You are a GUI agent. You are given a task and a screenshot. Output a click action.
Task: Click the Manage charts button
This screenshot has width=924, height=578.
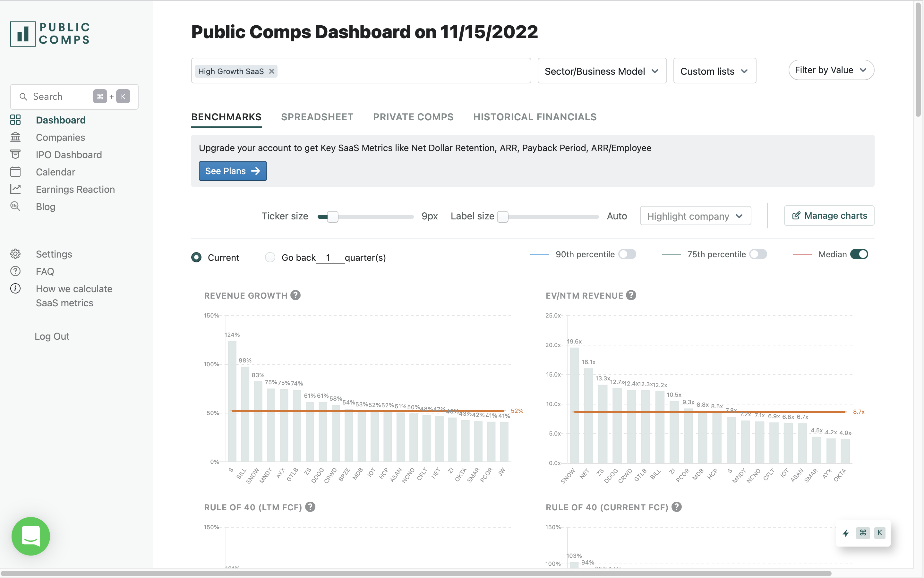point(829,216)
